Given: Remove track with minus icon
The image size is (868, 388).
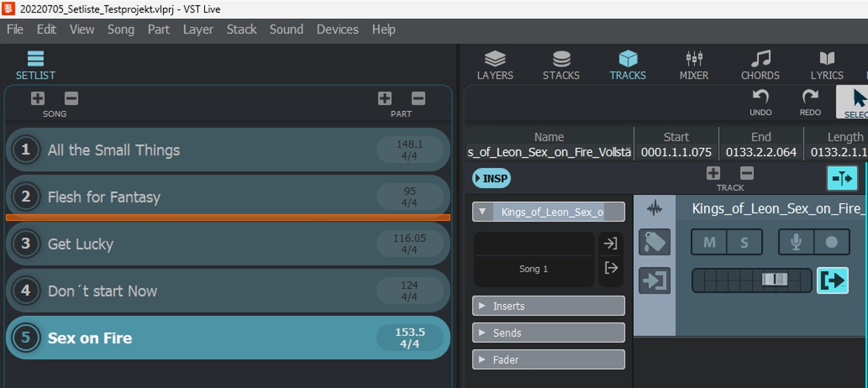Looking at the screenshot, I should point(746,174).
